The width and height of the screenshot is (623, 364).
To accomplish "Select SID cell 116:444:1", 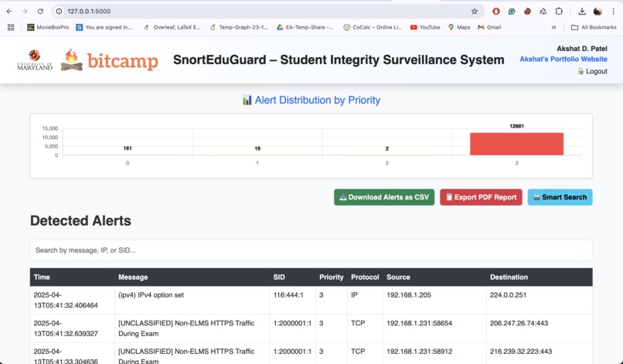I will point(292,300).
